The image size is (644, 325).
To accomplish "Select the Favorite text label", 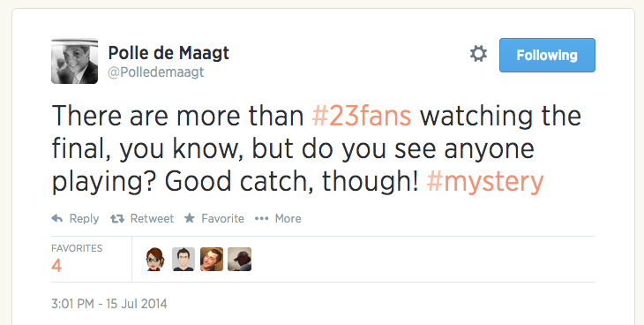I will (222, 218).
